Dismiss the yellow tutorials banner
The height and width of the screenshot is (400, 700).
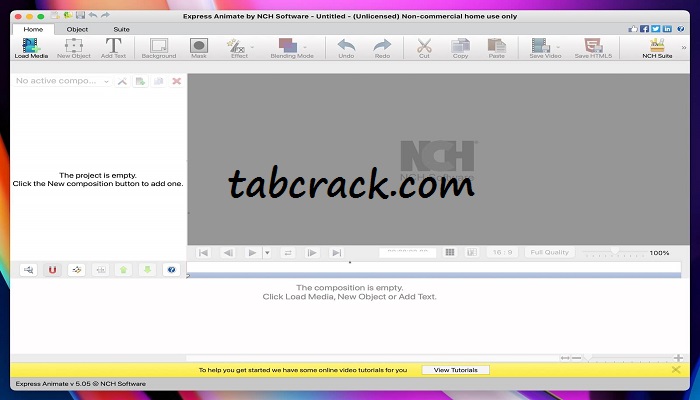point(676,370)
